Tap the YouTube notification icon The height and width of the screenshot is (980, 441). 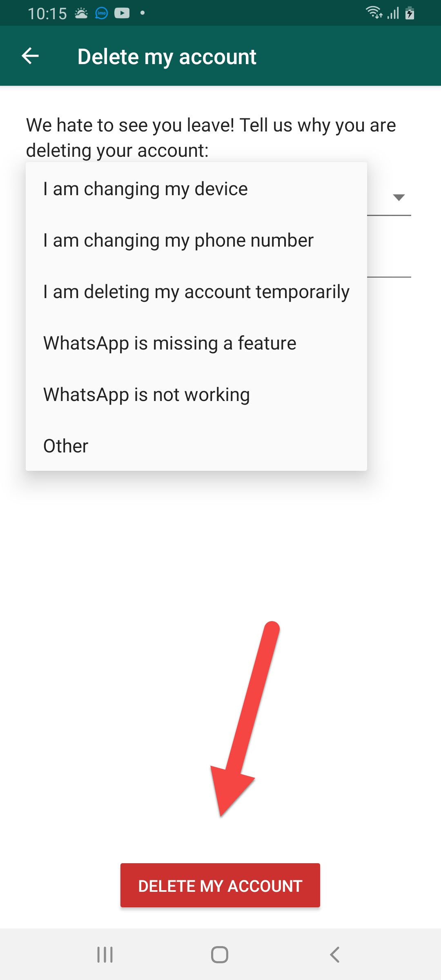122,13
